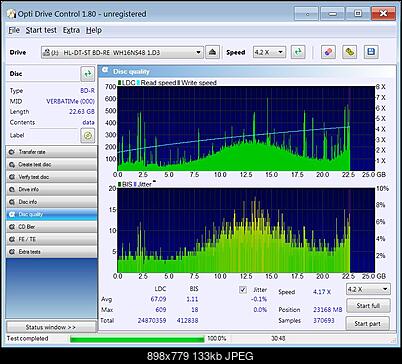The height and width of the screenshot is (364, 402).
Task: Click the BIS total value 412838
Action: (x=187, y=320)
